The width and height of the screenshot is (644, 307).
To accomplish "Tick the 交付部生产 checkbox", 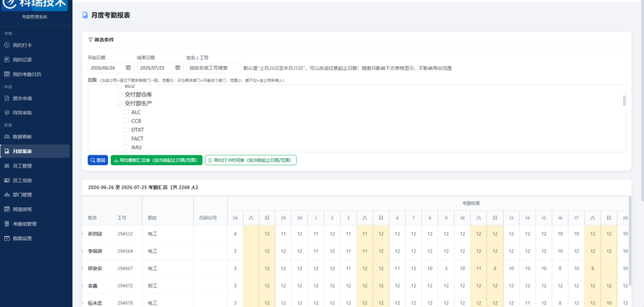I will click(119, 103).
